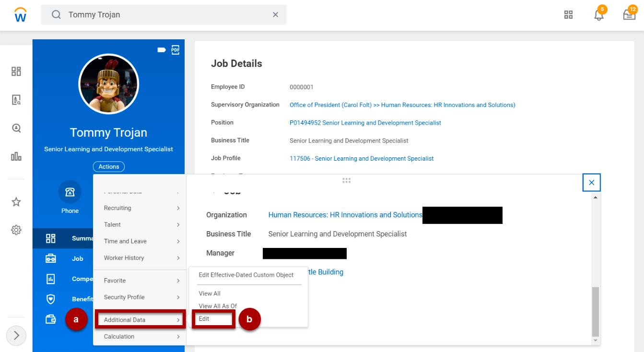Viewport: 644px width, 352px height.
Task: Click the Benefits shield icon in profile nav
Action: click(51, 299)
